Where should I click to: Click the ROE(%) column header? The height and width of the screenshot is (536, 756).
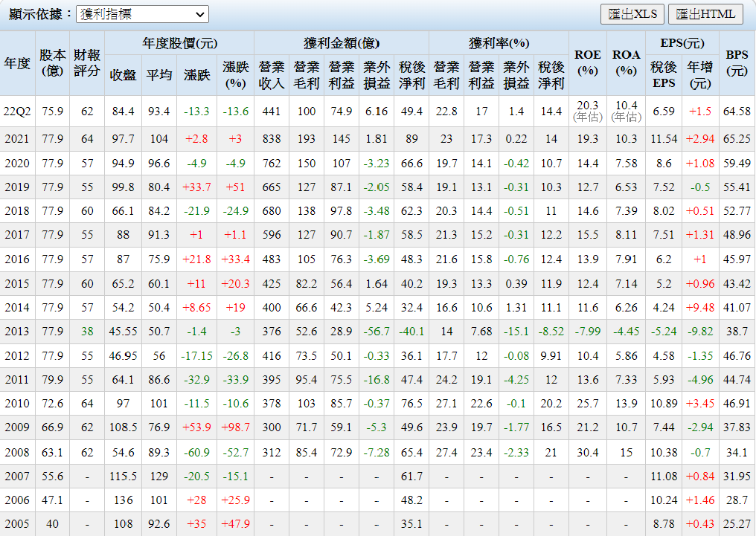pos(588,63)
